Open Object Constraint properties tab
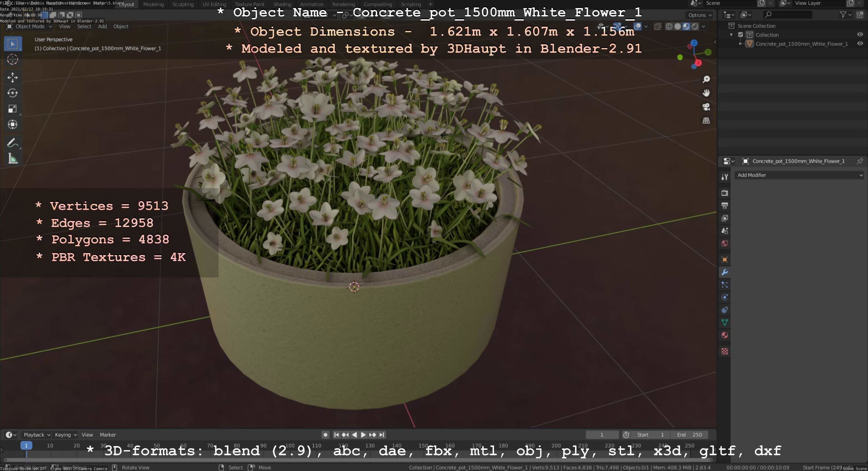This screenshot has height=471, width=868. (x=725, y=310)
